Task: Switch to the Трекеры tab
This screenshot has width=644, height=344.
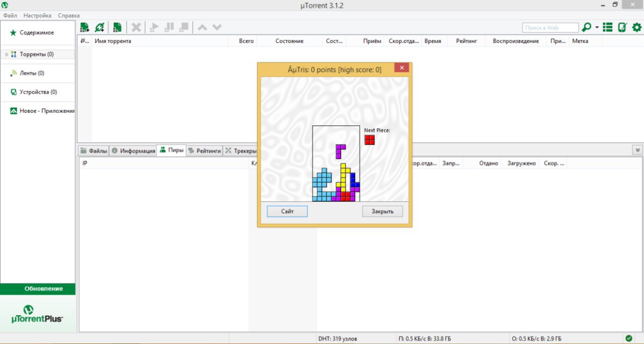Action: (240, 151)
